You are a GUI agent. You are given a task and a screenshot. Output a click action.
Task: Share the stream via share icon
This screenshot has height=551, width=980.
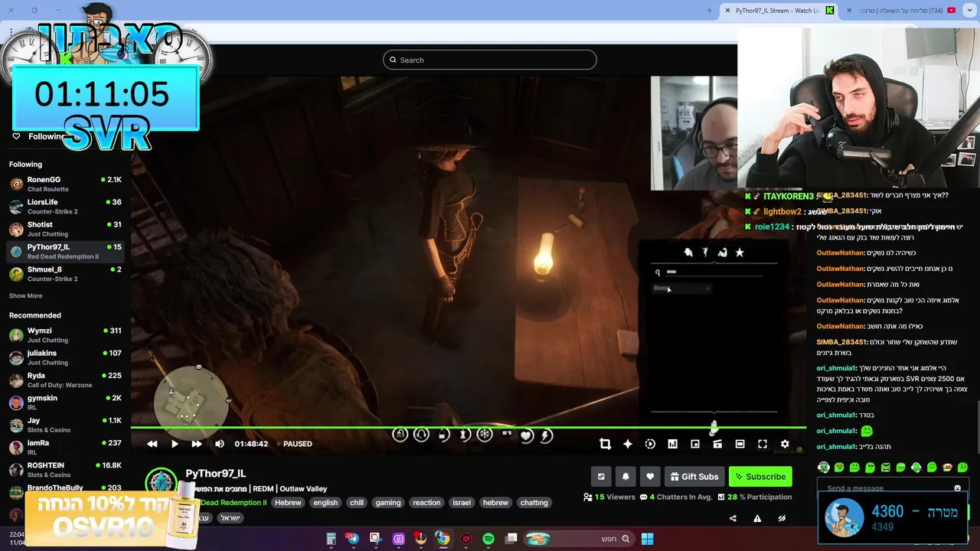[733, 518]
